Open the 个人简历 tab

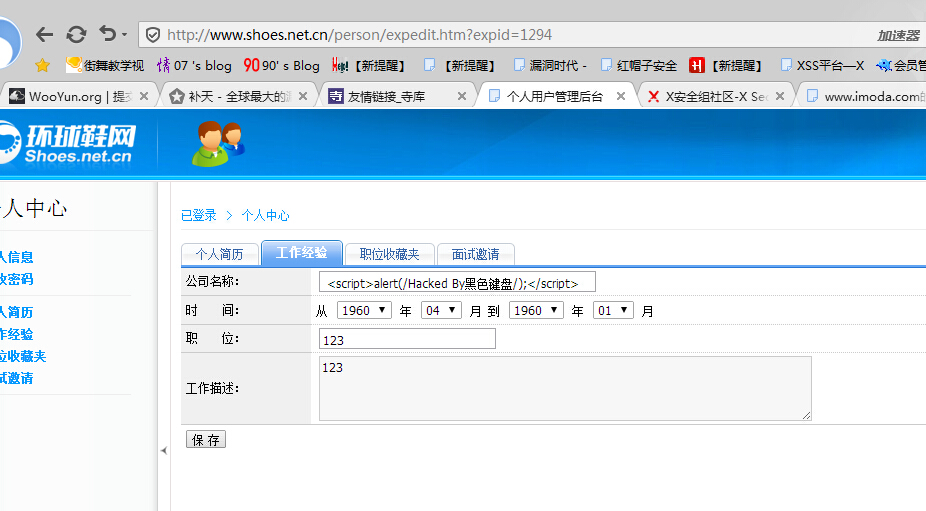click(220, 254)
